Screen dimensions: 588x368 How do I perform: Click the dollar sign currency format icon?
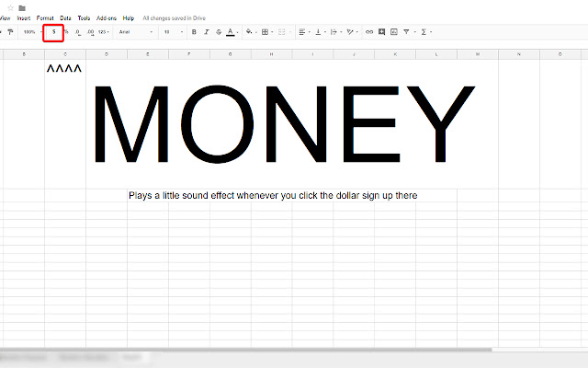point(53,32)
